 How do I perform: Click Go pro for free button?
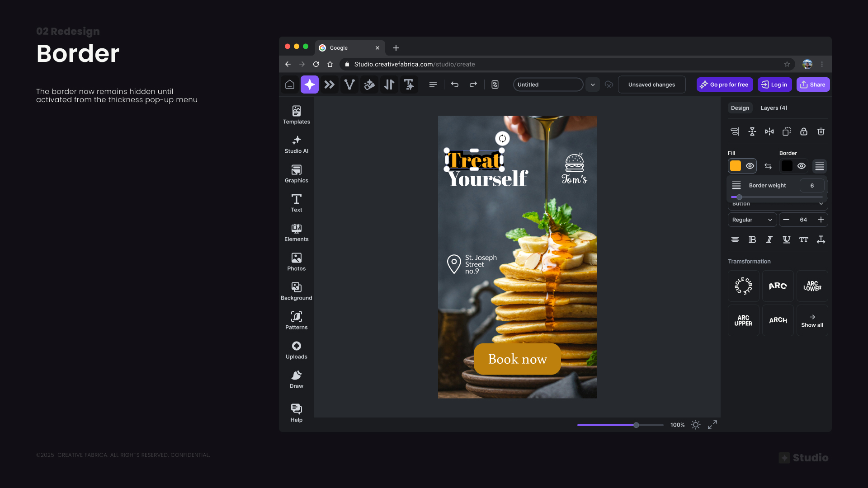724,84
